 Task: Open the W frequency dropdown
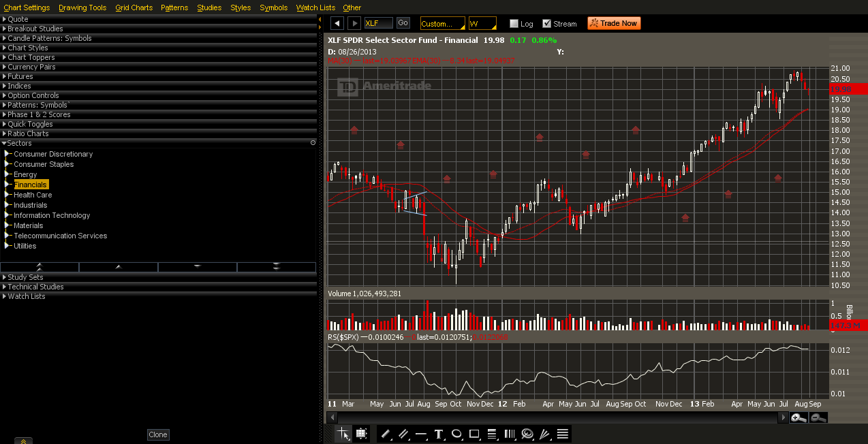point(482,24)
